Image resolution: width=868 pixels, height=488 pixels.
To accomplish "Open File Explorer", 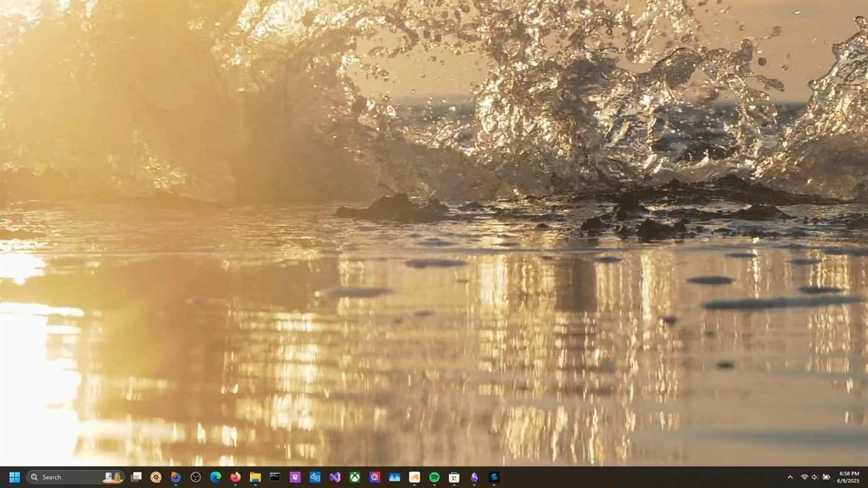I will coord(256,477).
